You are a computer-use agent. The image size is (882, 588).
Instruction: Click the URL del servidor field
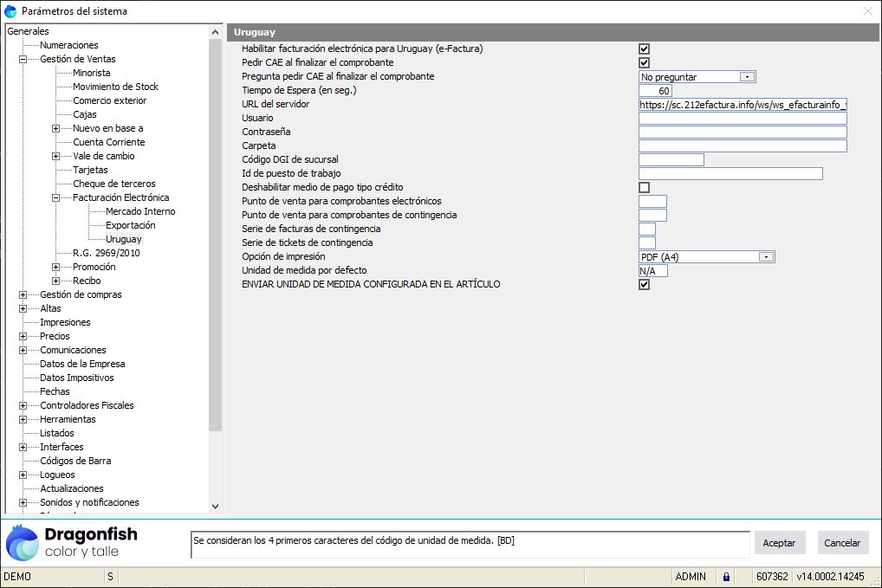743,105
